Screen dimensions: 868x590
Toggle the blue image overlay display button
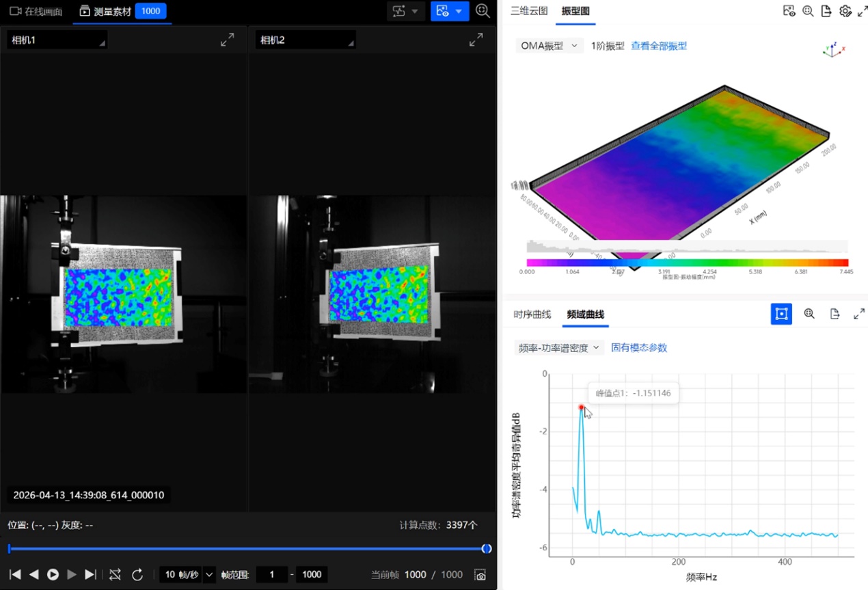(x=442, y=11)
